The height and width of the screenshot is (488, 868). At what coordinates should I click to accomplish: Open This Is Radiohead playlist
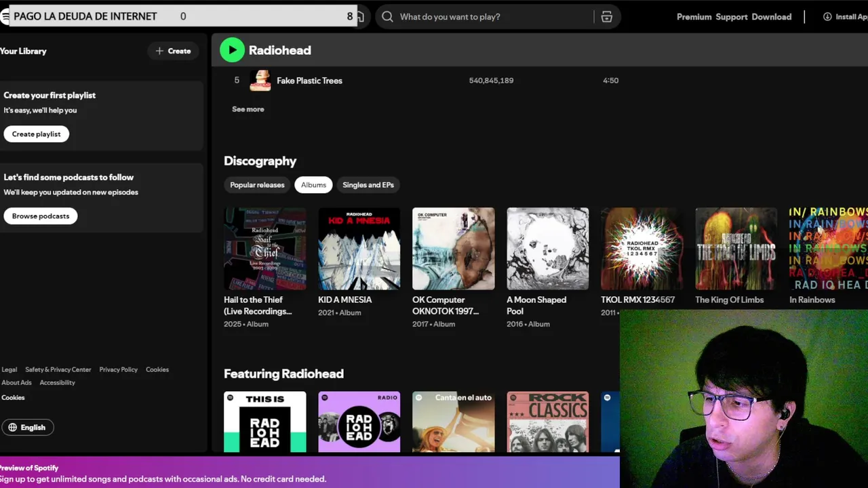click(265, 422)
